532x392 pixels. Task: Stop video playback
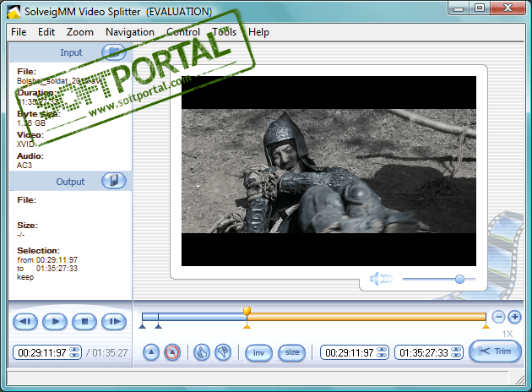tap(84, 321)
